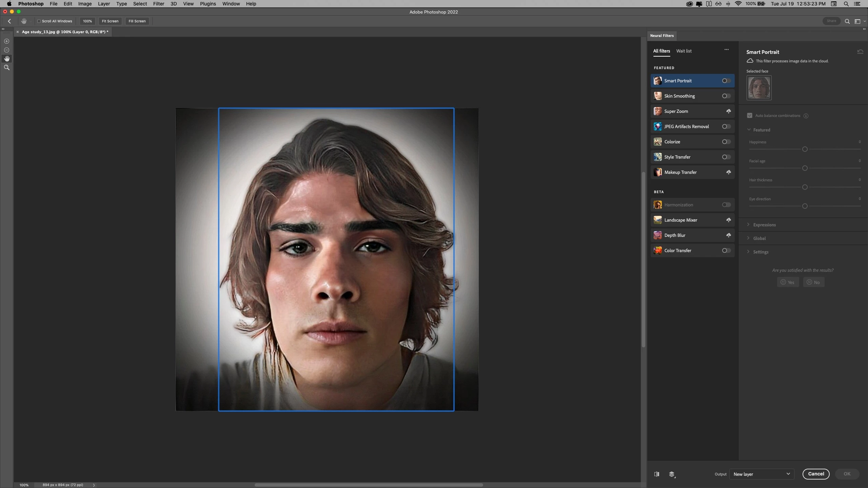Select the Zoom tool in left toolbar

click(x=6, y=67)
